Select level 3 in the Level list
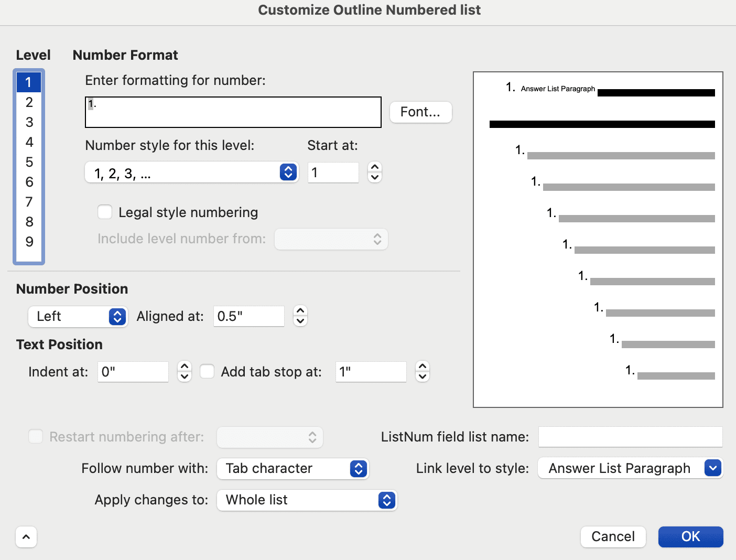 point(29,122)
